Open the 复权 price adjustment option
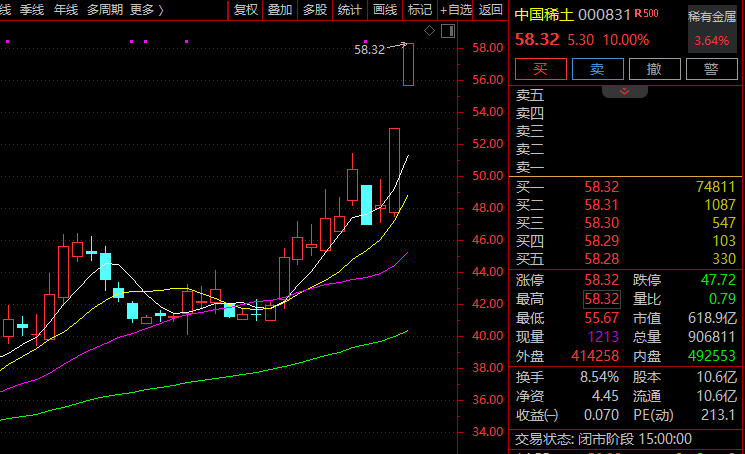This screenshot has height=454, width=745. (x=246, y=10)
